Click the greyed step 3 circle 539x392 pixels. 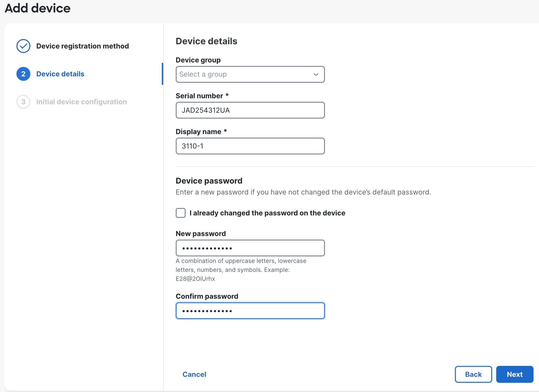(x=23, y=102)
